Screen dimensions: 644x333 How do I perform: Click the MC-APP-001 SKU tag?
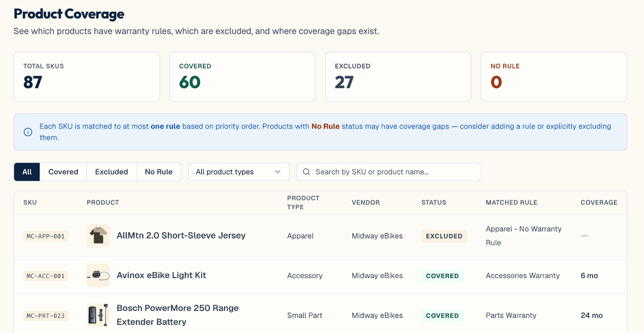[46, 236]
